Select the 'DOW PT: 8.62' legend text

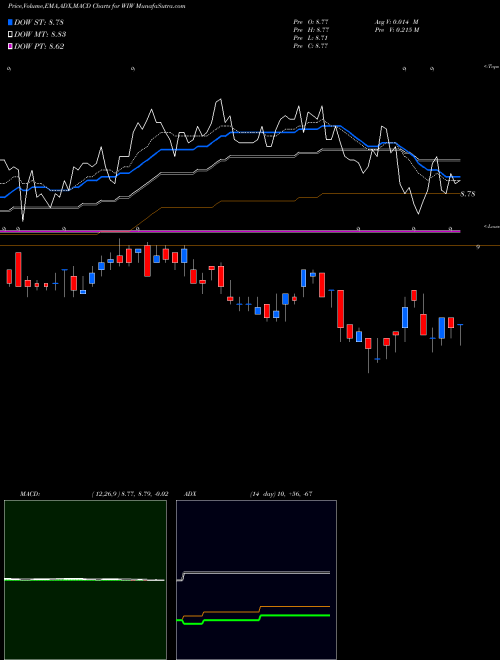pos(39,47)
